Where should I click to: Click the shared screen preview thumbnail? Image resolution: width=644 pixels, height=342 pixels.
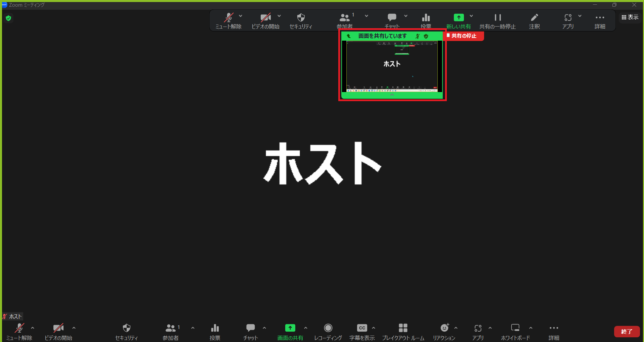[x=392, y=66]
